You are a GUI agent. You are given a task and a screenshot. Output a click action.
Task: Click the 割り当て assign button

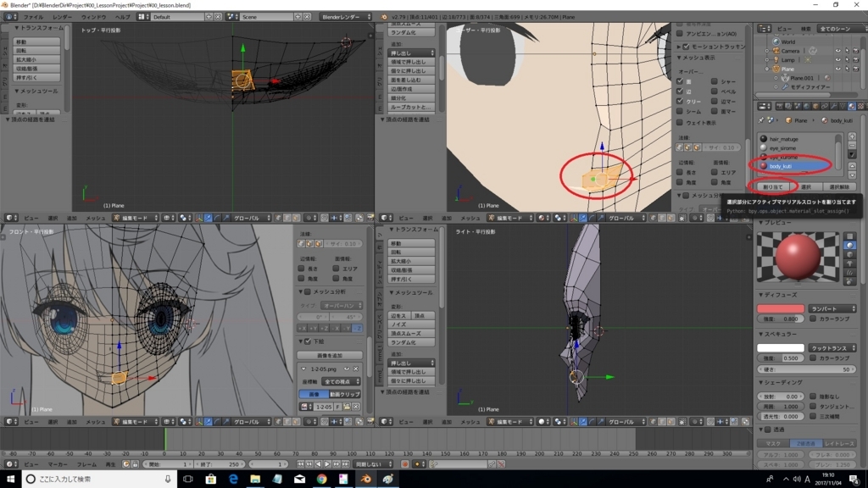point(773,187)
